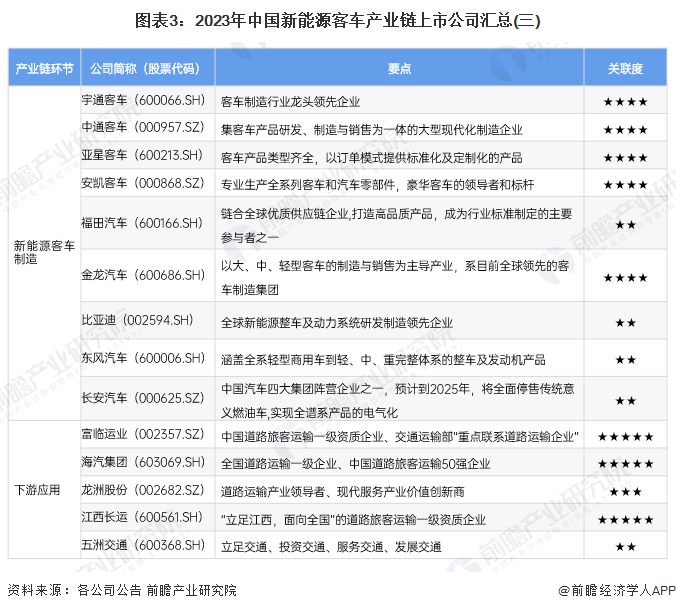Click the @前瞻经济学人APP credit text
Image resolution: width=676 pixels, height=611 pixels.
click(x=617, y=590)
